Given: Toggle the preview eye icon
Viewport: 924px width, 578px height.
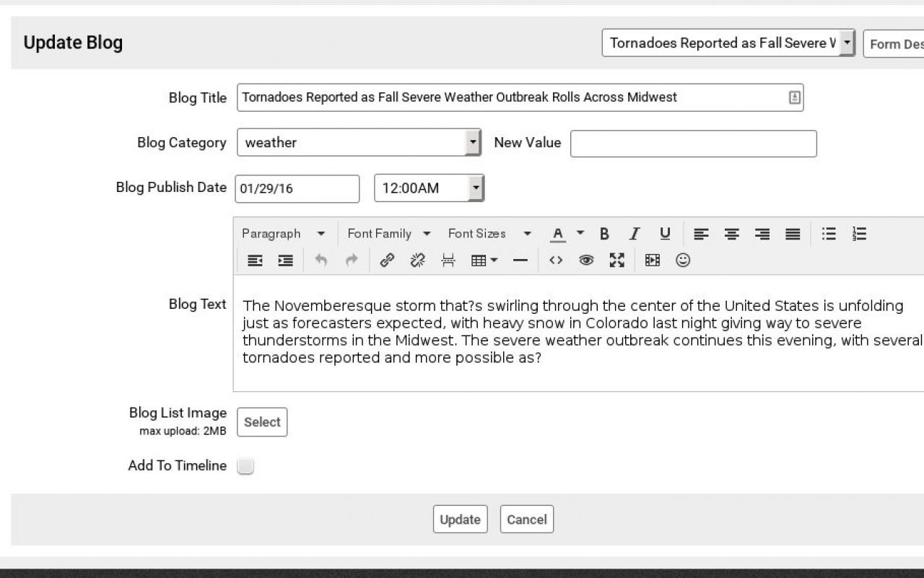Looking at the screenshot, I should point(586,260).
